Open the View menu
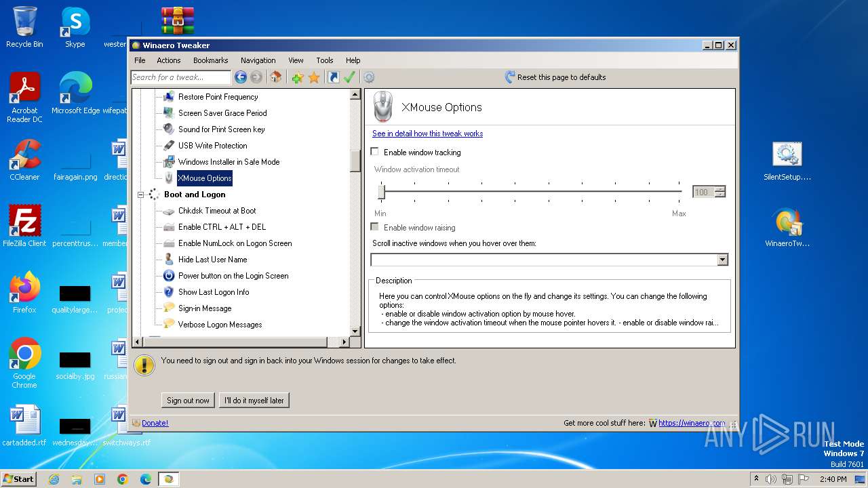Viewport: 868px width, 488px height. pos(296,60)
